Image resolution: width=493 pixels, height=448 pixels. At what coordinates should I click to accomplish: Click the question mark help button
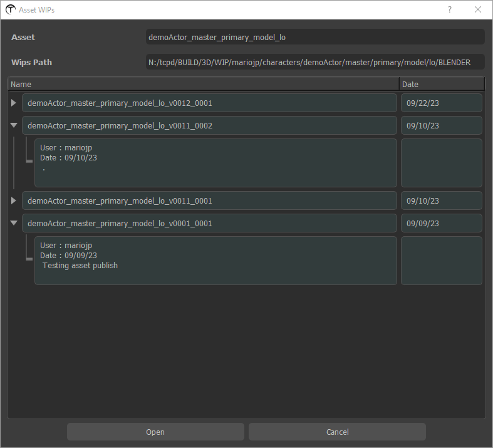pos(449,10)
